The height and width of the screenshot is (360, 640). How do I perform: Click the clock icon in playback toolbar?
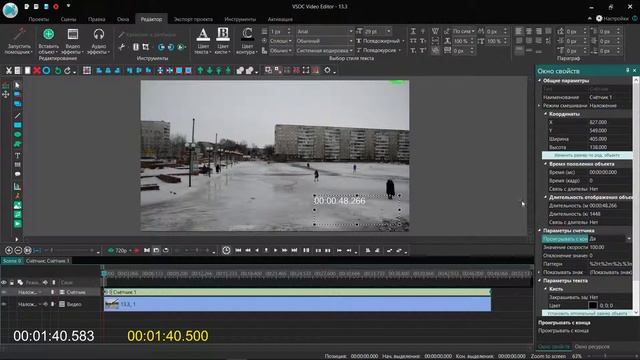pos(226,250)
